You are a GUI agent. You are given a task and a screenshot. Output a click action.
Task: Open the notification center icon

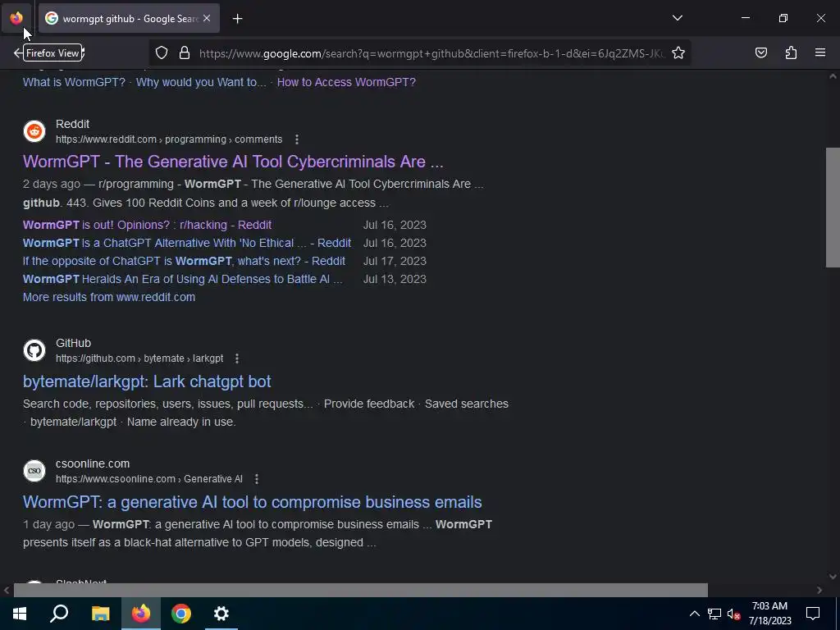(x=813, y=614)
